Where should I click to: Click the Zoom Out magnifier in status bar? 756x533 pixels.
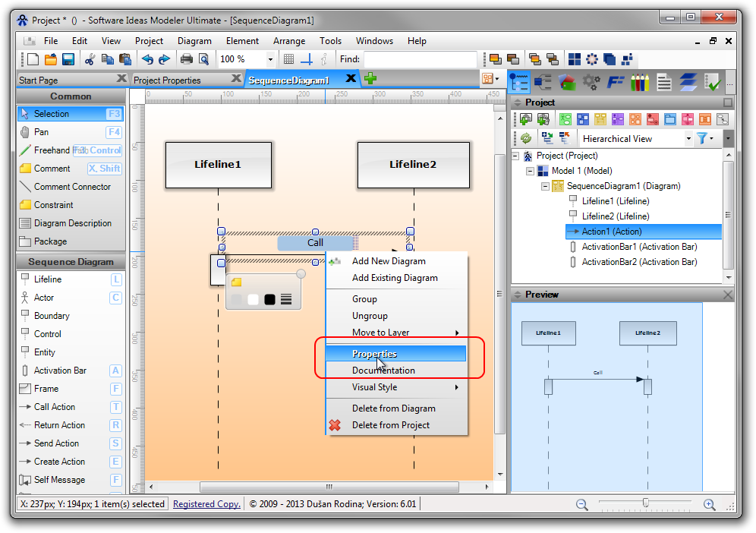click(582, 505)
